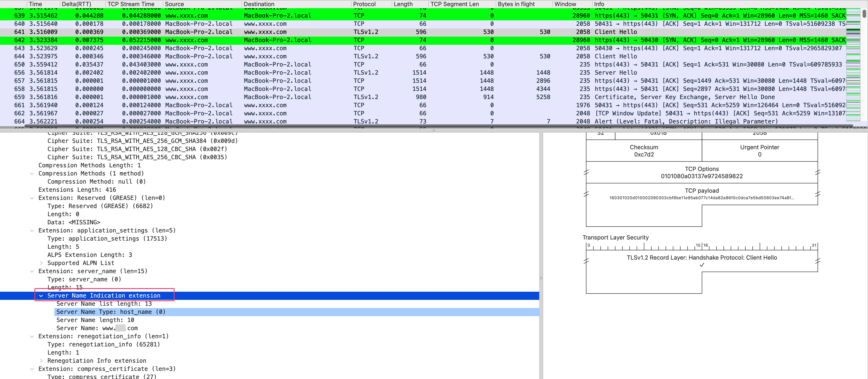Select the Checksum 0xc7d2 diagram field
The height and width of the screenshot is (379, 868).
[644, 151]
